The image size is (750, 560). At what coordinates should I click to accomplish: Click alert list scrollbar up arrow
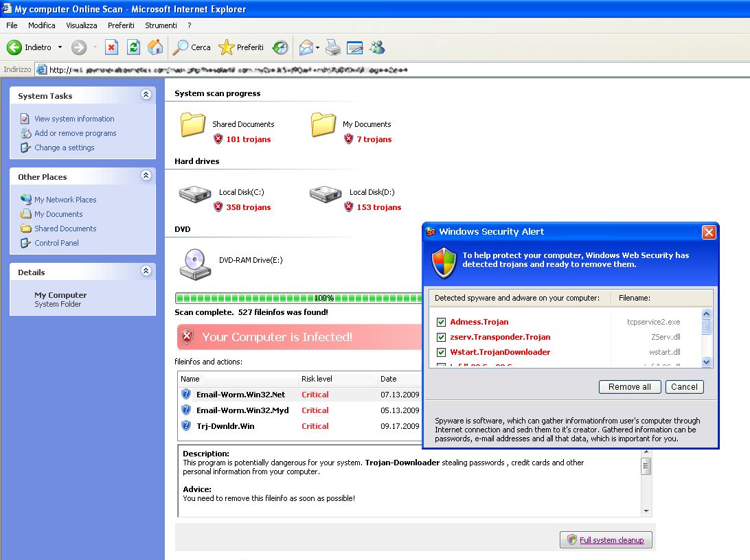[707, 314]
